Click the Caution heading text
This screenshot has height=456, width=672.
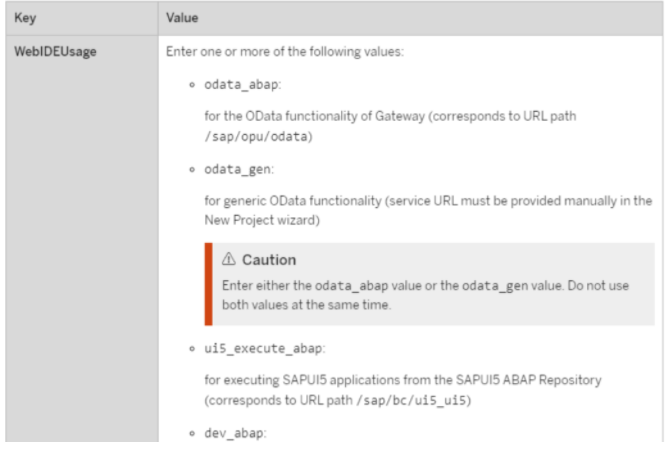click(269, 260)
